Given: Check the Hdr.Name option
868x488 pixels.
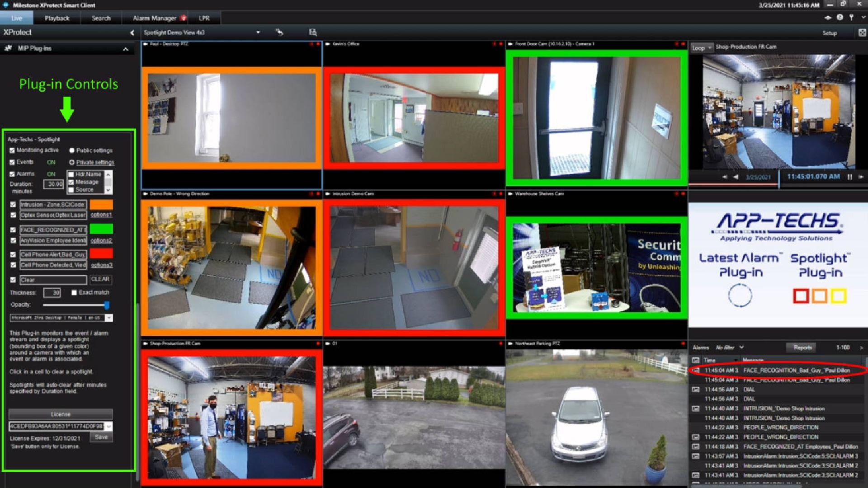Looking at the screenshot, I should point(71,174).
